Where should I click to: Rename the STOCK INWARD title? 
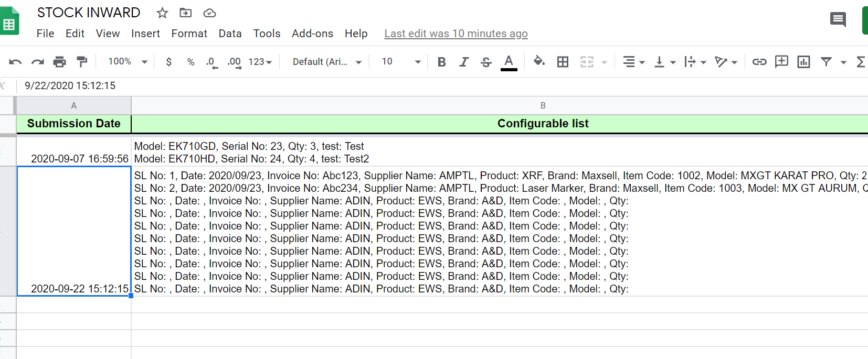click(x=89, y=13)
